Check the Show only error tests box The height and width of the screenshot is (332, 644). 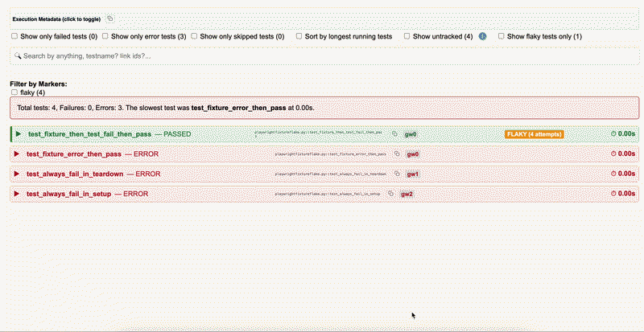(105, 36)
